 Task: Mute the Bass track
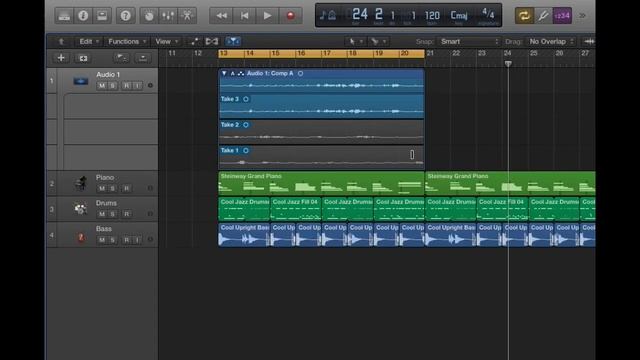102,240
